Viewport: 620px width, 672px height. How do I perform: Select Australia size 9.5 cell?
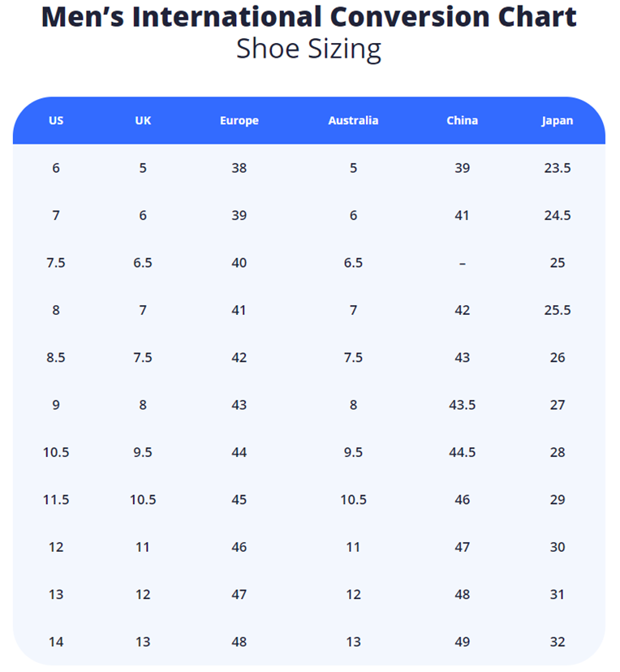(x=353, y=452)
